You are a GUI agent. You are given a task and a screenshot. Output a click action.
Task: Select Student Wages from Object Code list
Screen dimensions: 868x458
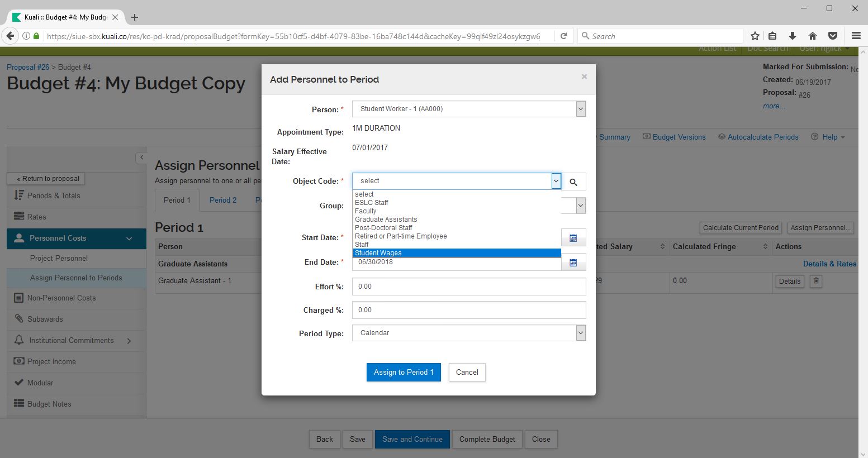click(457, 253)
